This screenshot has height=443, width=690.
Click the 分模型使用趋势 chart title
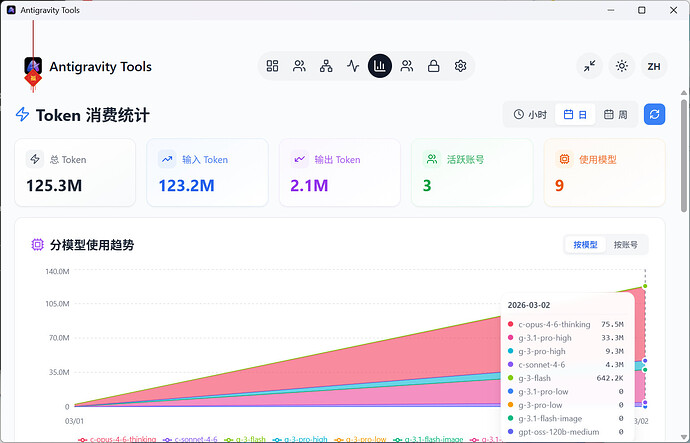(92, 245)
